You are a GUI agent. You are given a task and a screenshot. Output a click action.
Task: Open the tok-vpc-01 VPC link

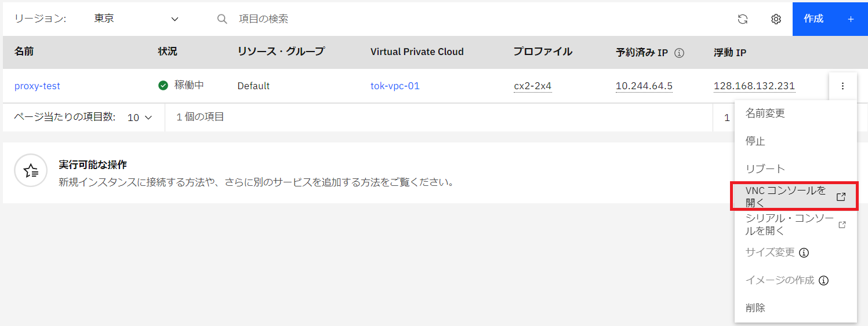(x=395, y=86)
